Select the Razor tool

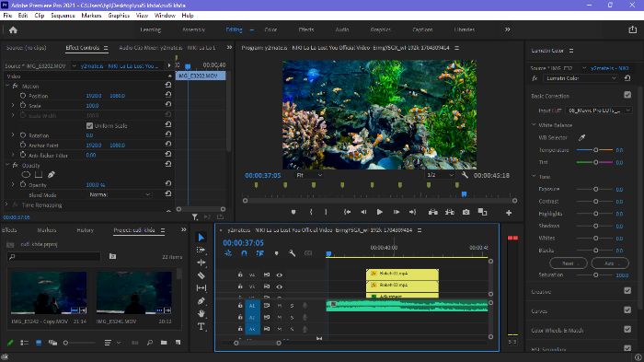point(201,275)
